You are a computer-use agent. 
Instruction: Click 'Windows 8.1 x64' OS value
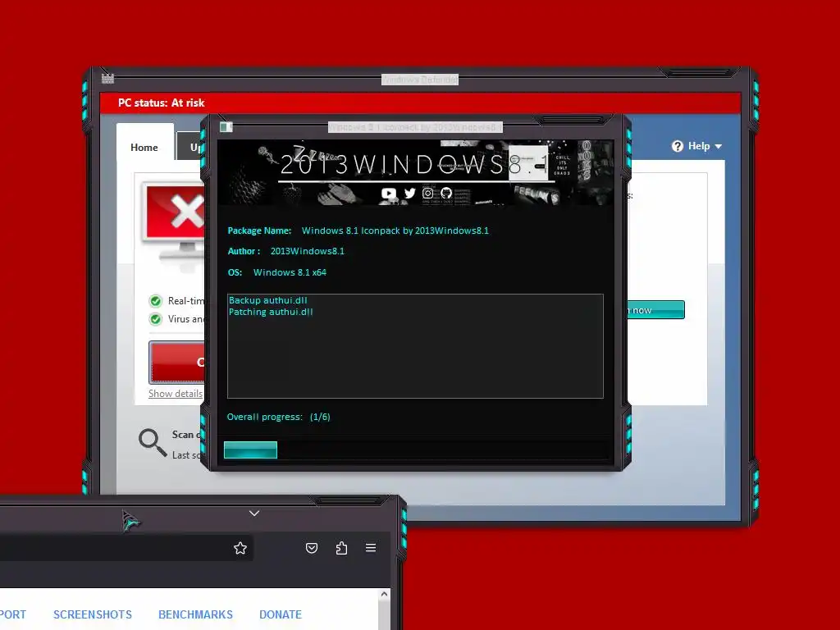(290, 272)
